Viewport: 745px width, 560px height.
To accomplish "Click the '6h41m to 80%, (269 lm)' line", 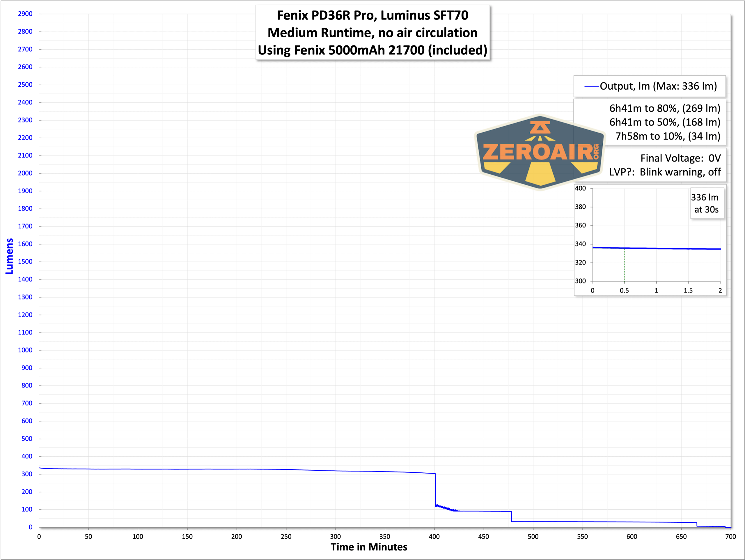I will point(665,108).
